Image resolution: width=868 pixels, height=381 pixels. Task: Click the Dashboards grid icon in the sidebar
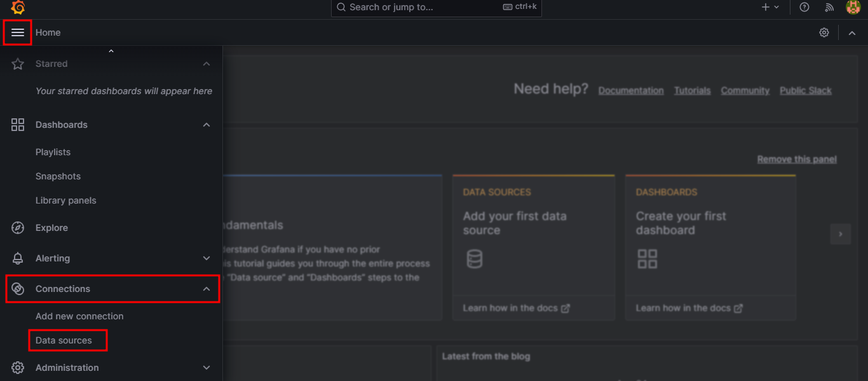coord(17,125)
